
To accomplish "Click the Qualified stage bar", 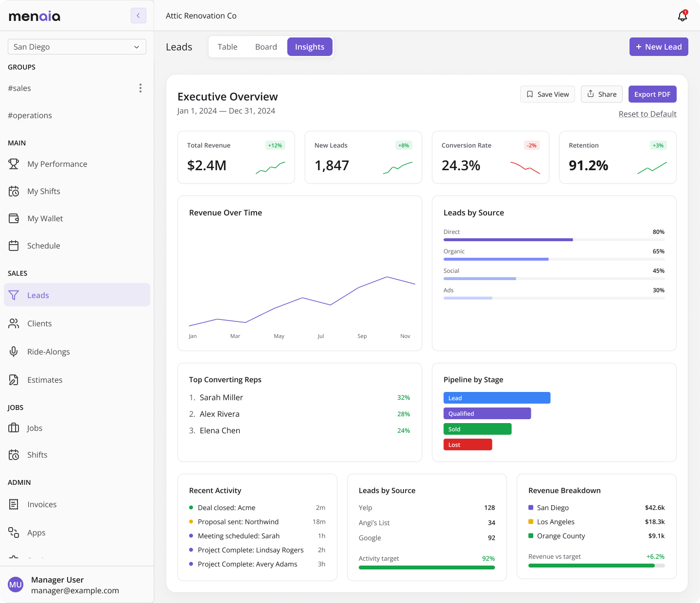I will pos(487,413).
